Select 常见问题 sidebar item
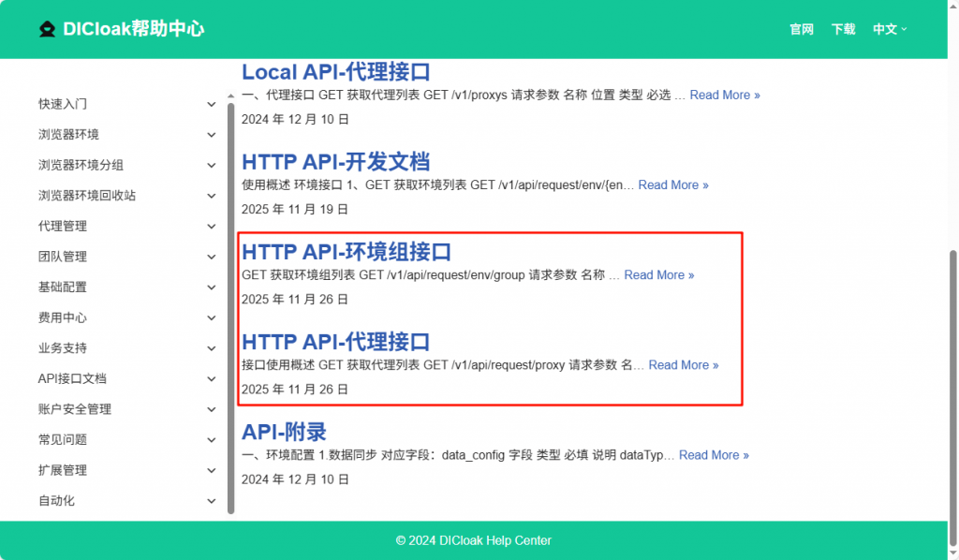 click(63, 439)
